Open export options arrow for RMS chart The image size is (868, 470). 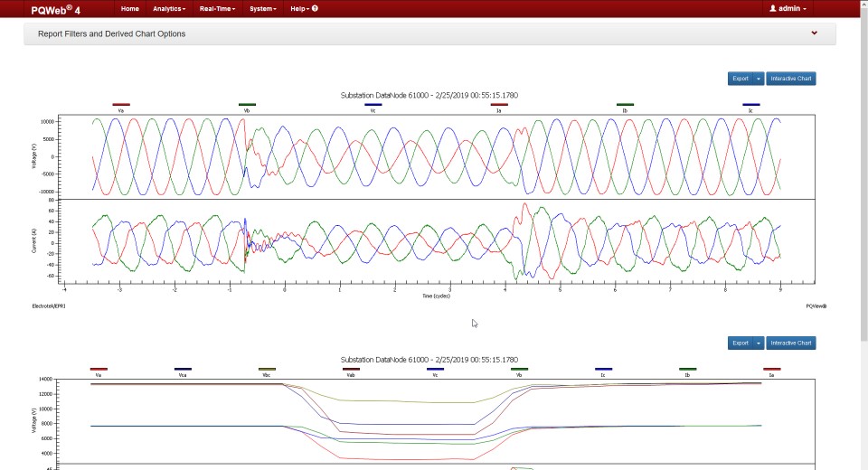pos(759,343)
